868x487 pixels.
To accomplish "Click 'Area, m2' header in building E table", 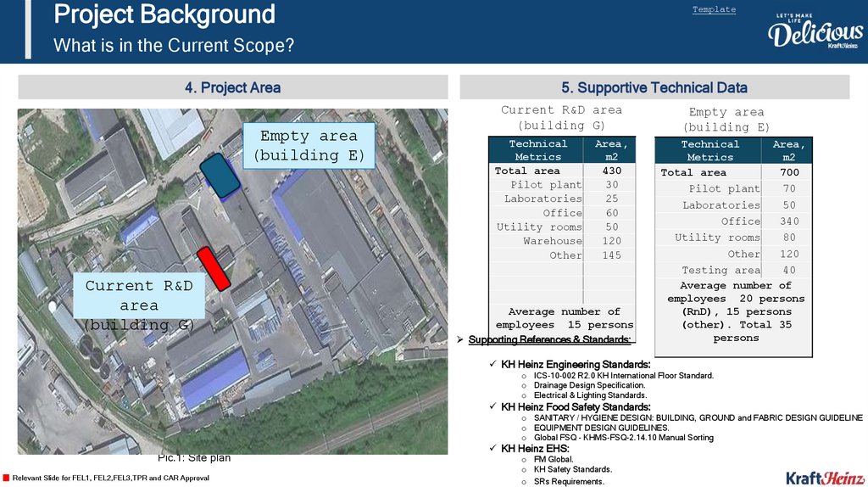I will click(788, 151).
